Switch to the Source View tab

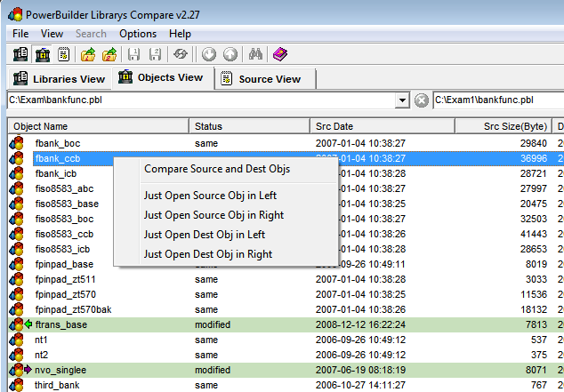[x=265, y=79]
